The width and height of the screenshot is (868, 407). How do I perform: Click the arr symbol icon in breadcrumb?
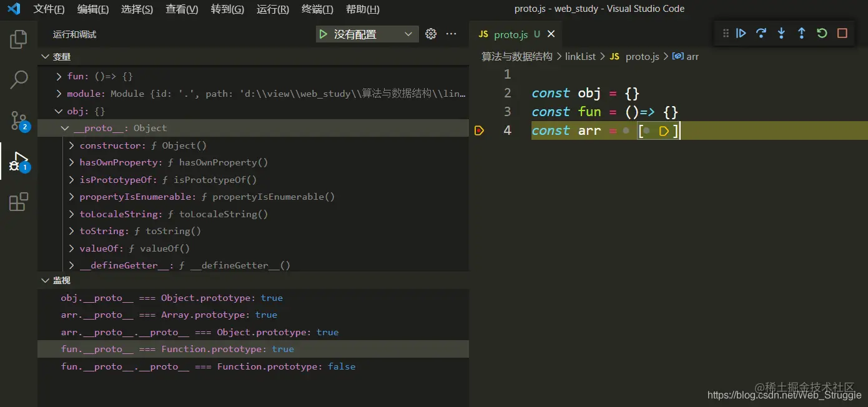point(678,56)
